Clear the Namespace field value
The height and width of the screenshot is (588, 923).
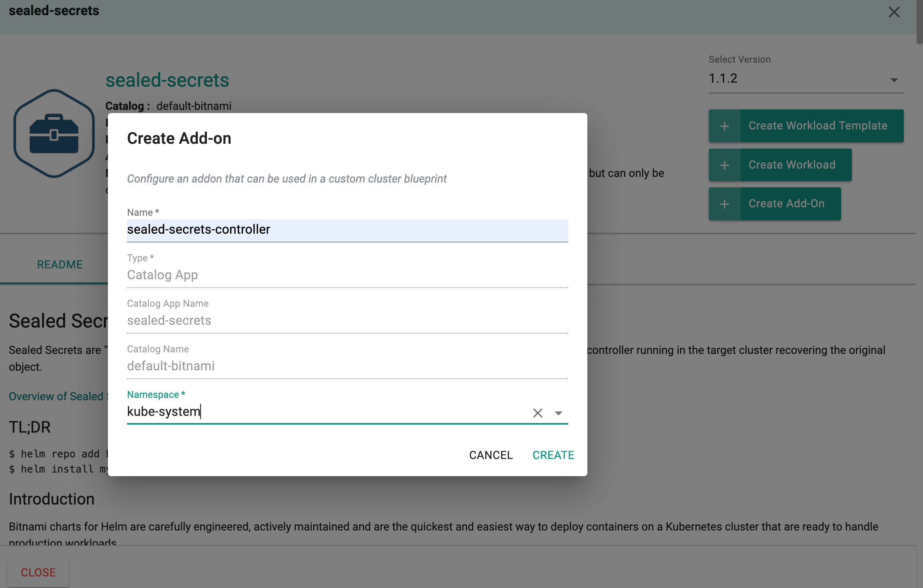click(x=537, y=413)
